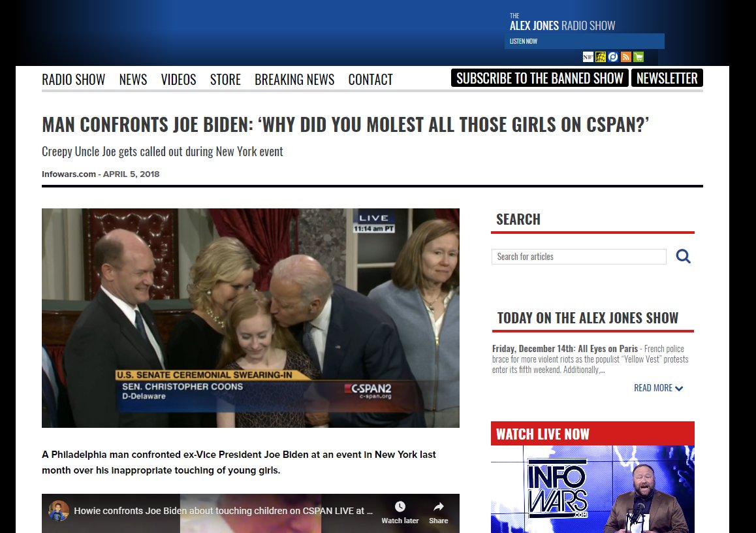The image size is (756, 533).
Task: Click the Alex Jones Radio Show title
Action: coord(562,25)
